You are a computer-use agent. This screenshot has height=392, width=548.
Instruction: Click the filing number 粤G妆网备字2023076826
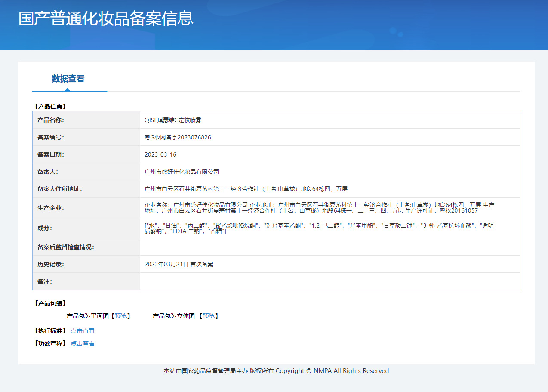[x=178, y=137]
